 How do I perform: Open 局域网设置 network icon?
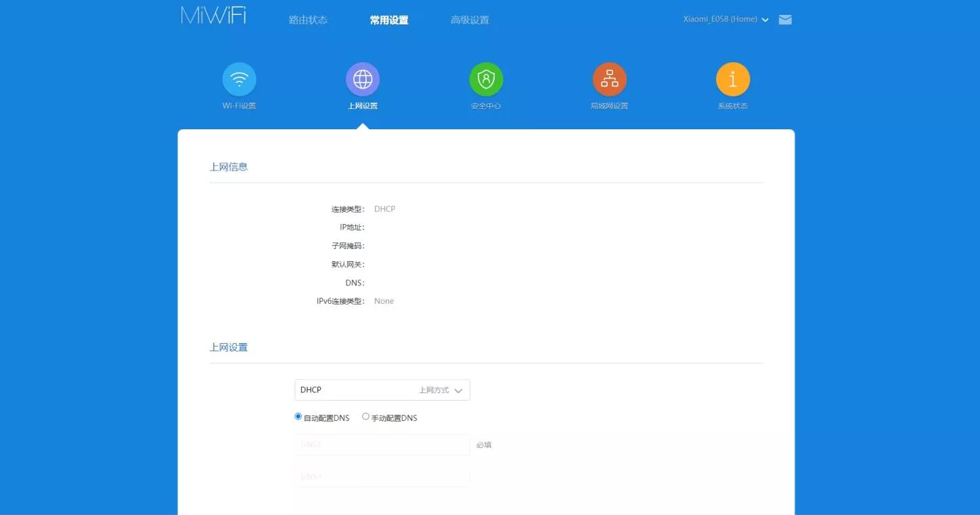tap(610, 79)
